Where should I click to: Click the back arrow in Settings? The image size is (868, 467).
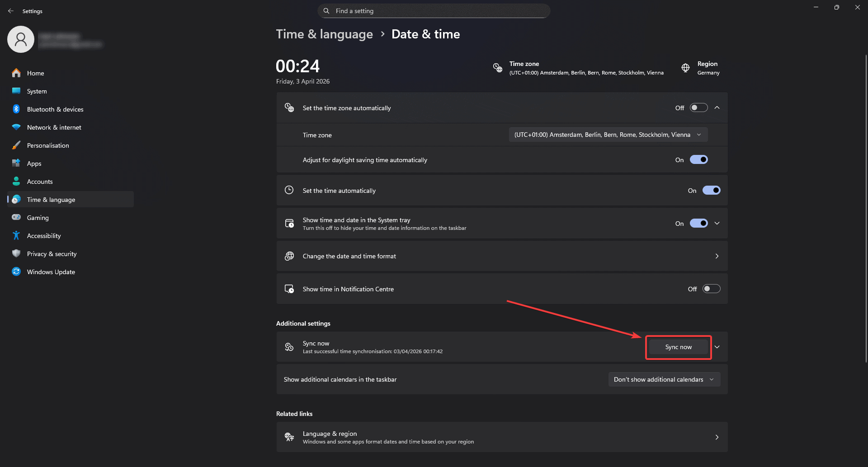click(11, 11)
